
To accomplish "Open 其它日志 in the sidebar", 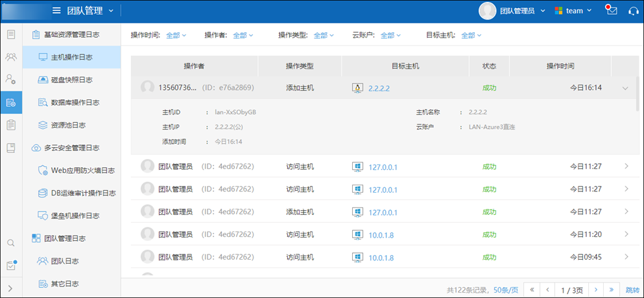I will pyautogui.click(x=72, y=284).
